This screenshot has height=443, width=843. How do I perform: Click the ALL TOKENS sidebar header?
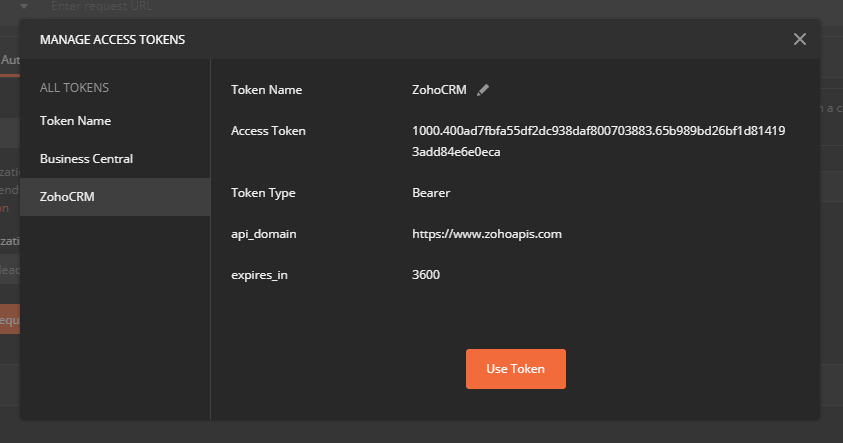(x=74, y=88)
